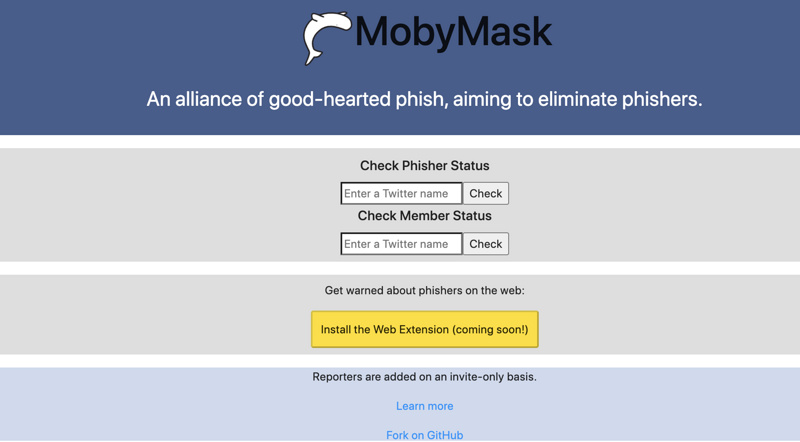
Task: Click the Check Phisher Status heading
Action: tap(424, 166)
